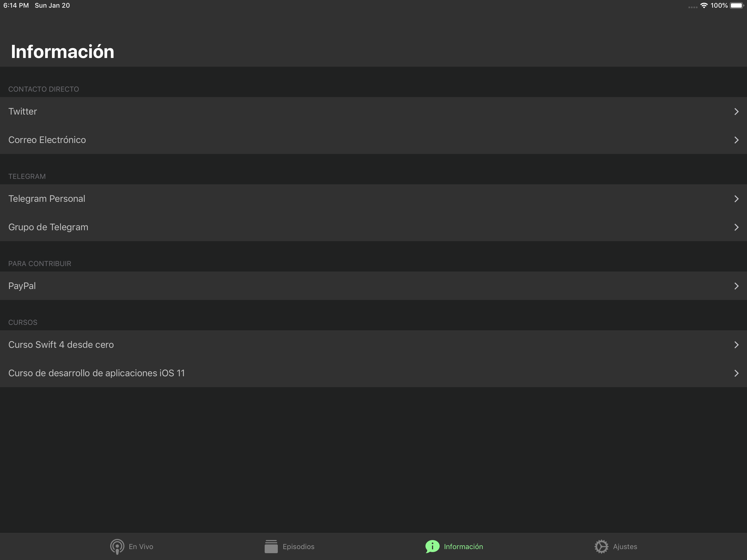Viewport: 747px width, 560px height.
Task: Click the CURSOS section header
Action: pyautogui.click(x=23, y=322)
